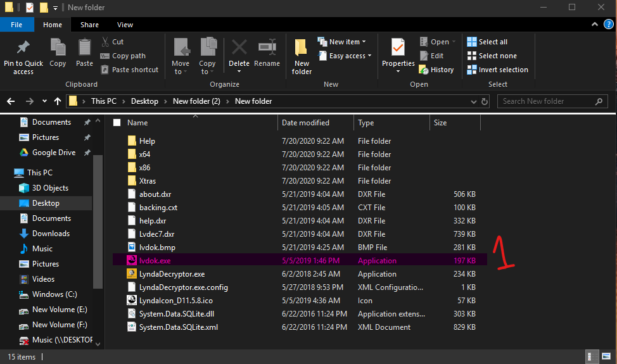Copy the selected file via ribbon
The height and width of the screenshot is (364, 617).
coord(58,53)
